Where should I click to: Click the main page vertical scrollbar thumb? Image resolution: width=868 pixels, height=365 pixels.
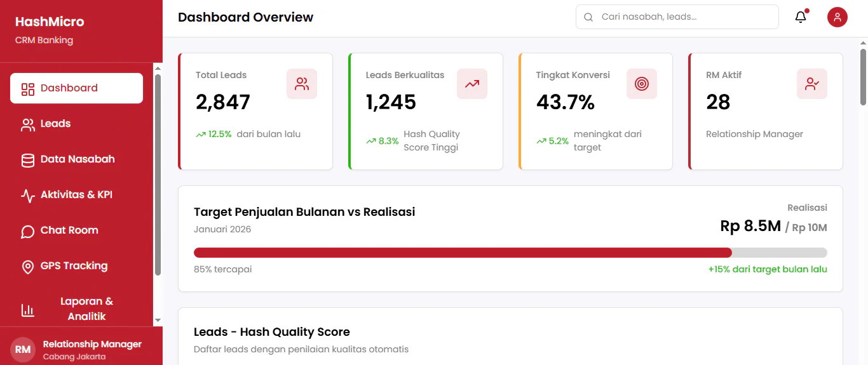(x=863, y=76)
